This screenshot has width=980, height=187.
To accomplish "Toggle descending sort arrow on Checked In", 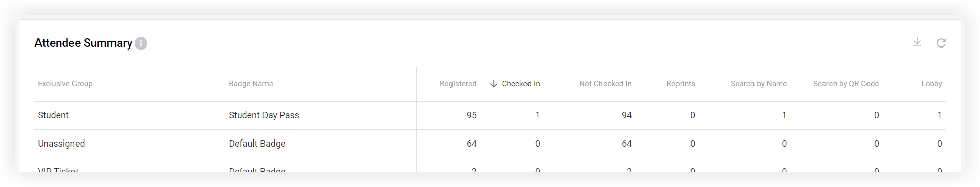I will [x=494, y=84].
